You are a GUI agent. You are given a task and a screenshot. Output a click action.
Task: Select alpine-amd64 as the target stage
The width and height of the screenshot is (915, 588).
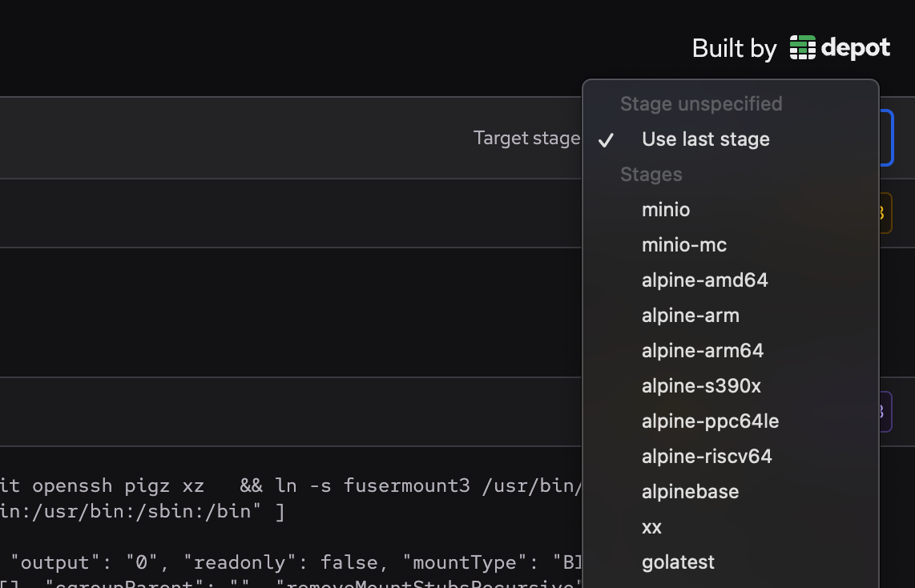coord(705,280)
